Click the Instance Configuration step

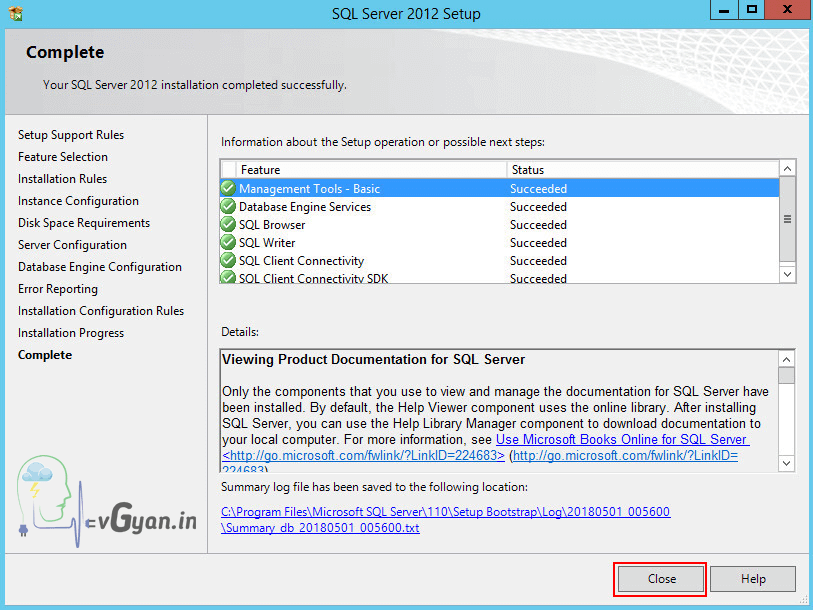(x=78, y=201)
